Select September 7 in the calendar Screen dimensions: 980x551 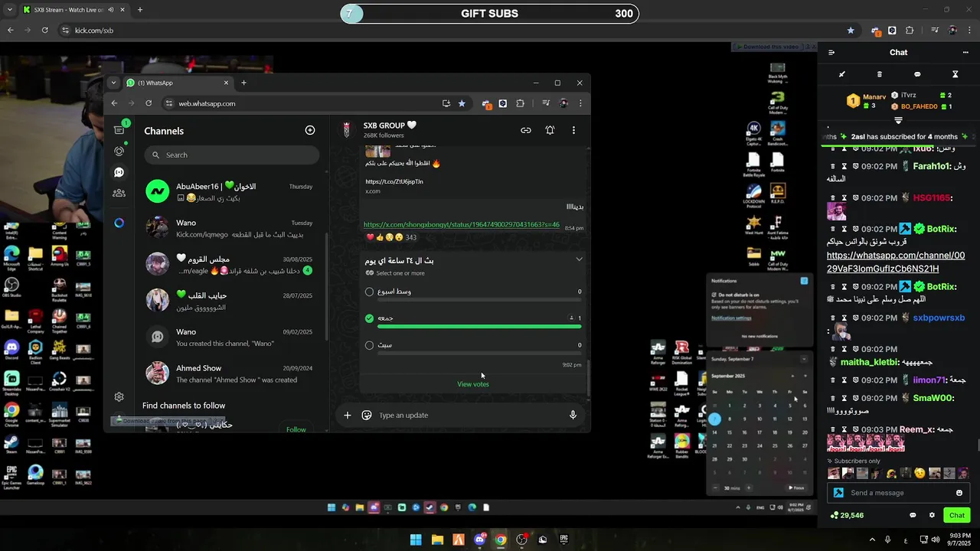tap(714, 419)
